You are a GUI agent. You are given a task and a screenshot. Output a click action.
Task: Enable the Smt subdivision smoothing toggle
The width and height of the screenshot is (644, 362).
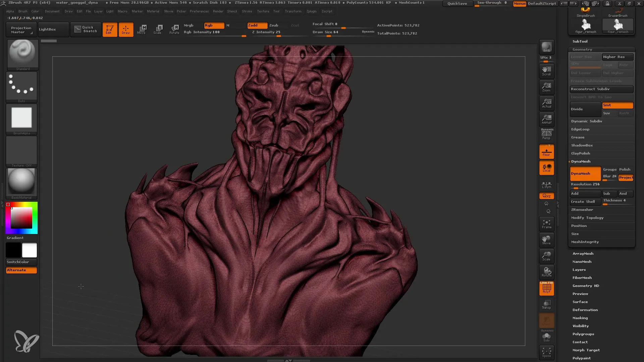click(x=617, y=105)
